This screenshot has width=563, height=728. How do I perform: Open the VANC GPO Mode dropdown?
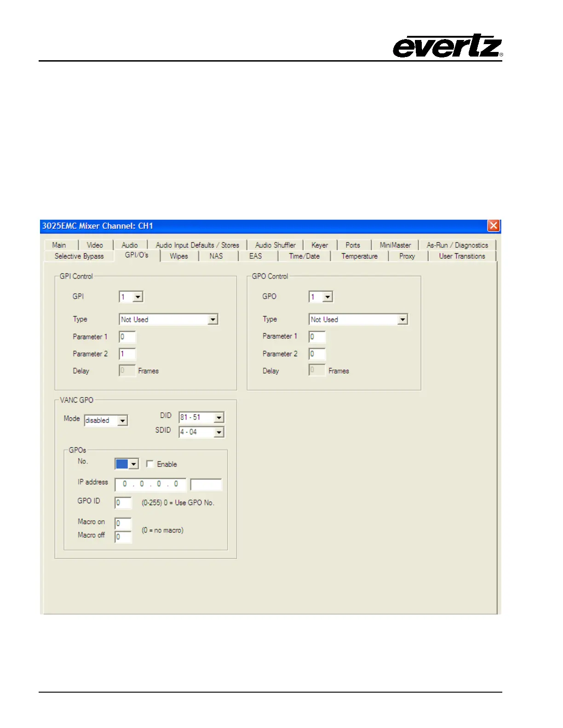pyautogui.click(x=122, y=421)
